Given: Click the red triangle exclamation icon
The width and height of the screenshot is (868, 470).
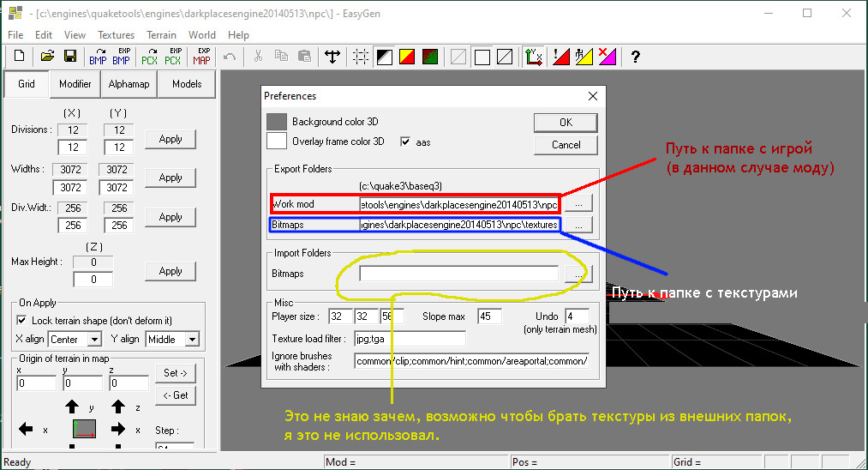Looking at the screenshot, I should coord(561,57).
